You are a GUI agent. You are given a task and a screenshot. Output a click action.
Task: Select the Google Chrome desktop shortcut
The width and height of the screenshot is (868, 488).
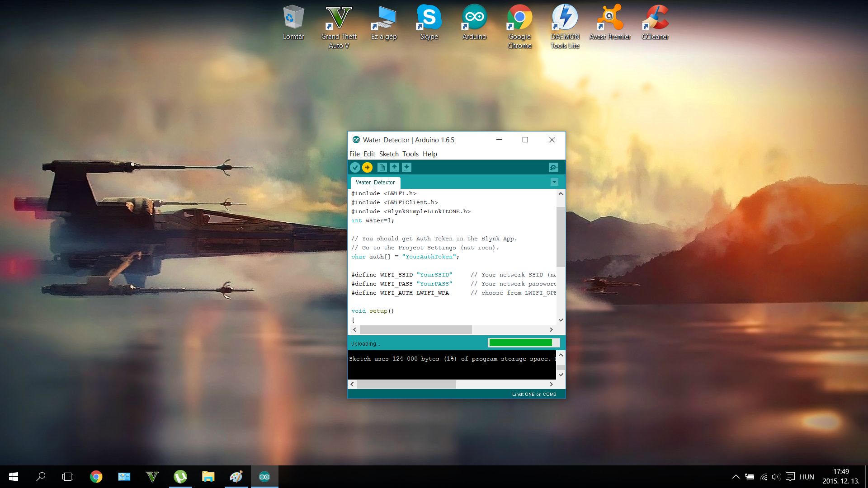point(519,27)
